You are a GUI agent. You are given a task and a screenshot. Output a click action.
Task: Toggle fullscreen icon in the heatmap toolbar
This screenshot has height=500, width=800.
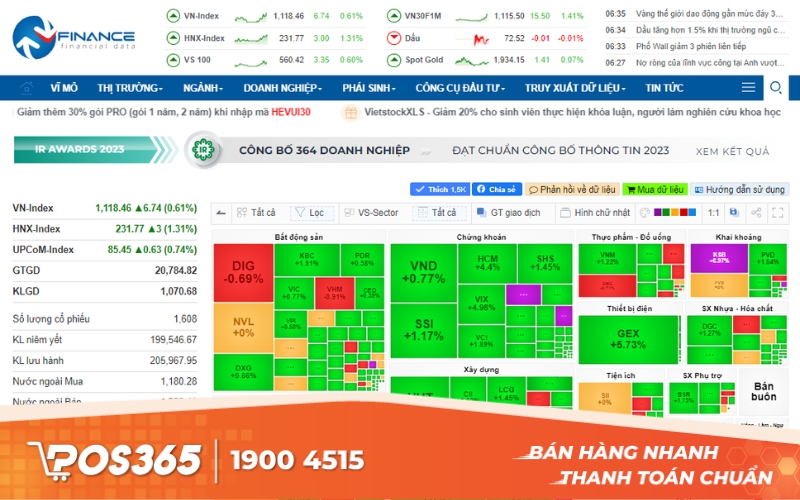(x=778, y=213)
